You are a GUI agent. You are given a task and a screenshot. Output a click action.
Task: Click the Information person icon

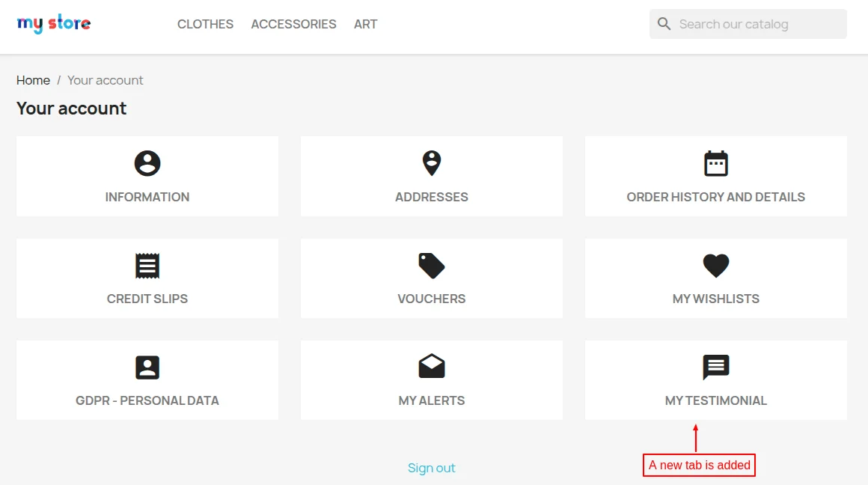click(147, 162)
